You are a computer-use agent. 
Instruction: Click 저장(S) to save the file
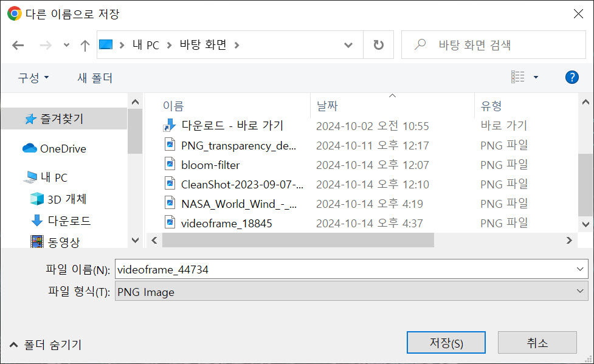[446, 342]
